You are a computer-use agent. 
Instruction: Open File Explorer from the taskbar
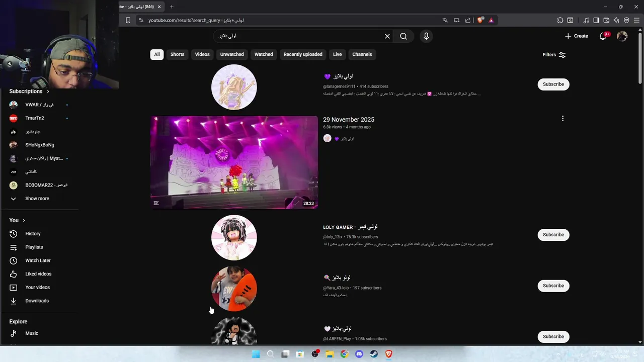click(330, 354)
